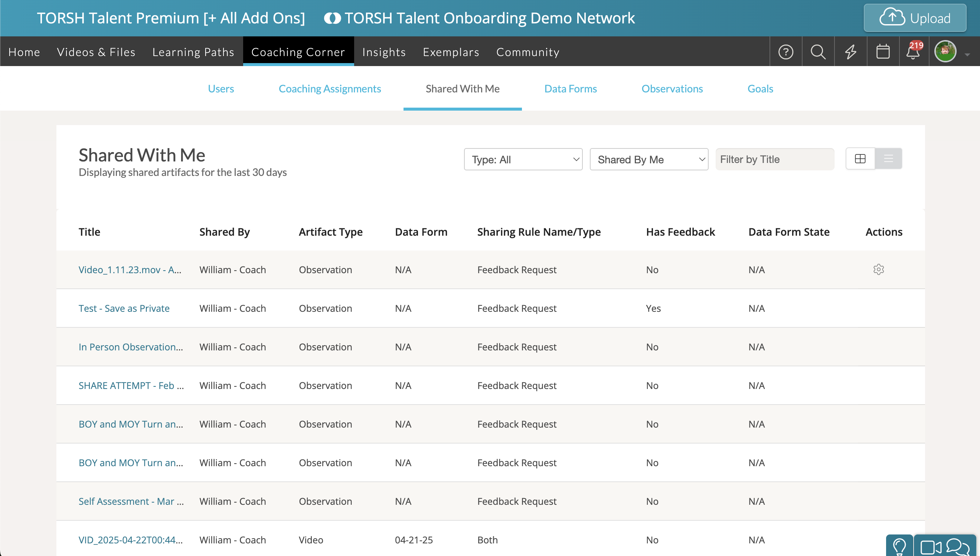Viewport: 980px width, 556px height.
Task: Open the calendar icon in navbar
Action: coord(883,52)
